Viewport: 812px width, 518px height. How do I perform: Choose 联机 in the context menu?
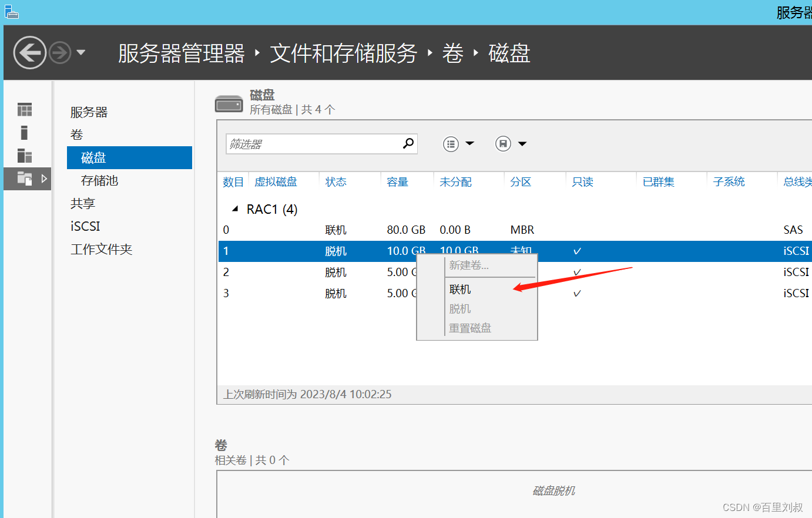(460, 290)
